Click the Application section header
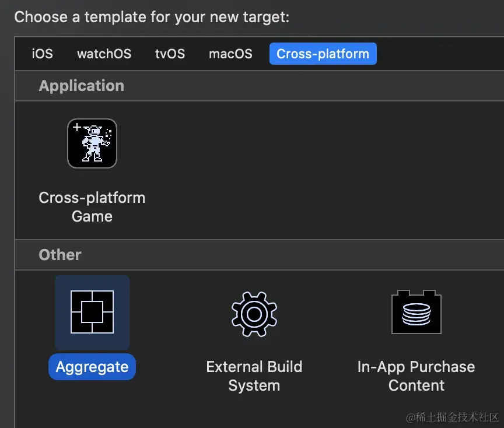504x428 pixels. [81, 86]
